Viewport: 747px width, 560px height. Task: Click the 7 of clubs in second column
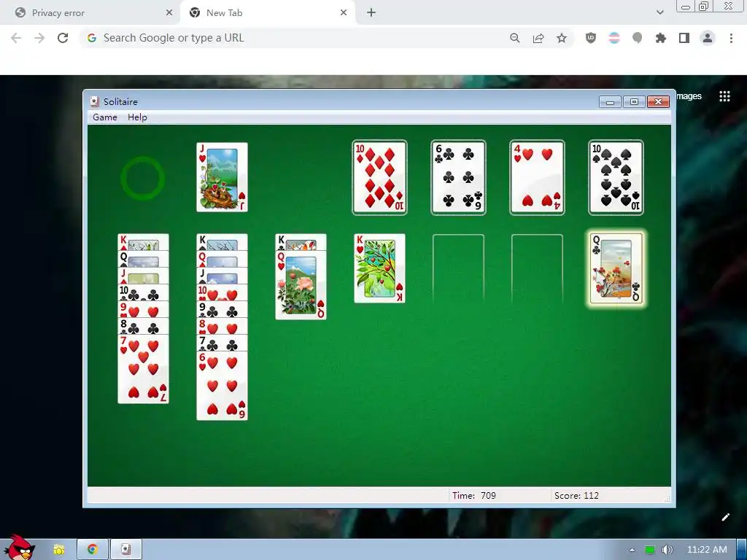(x=222, y=343)
